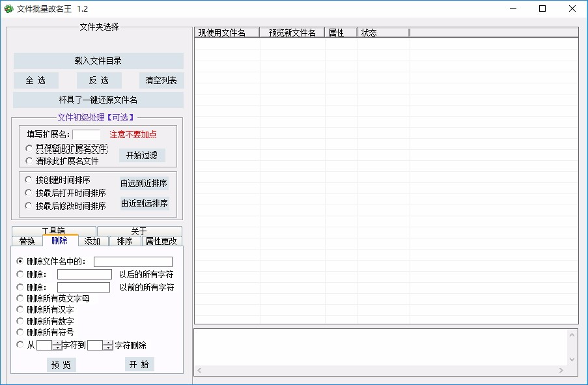The height and width of the screenshot is (385, 588).
Task: Click log box scroll up arrow
Action: pos(572,335)
